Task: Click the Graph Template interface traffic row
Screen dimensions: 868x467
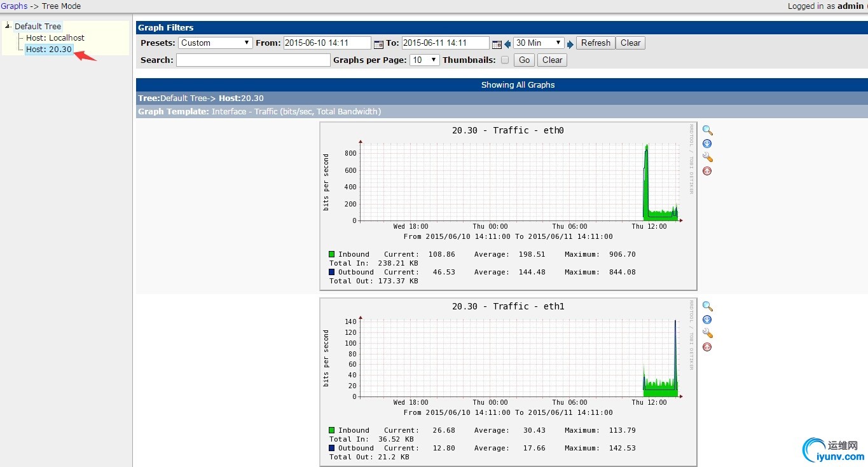Action: pos(502,112)
